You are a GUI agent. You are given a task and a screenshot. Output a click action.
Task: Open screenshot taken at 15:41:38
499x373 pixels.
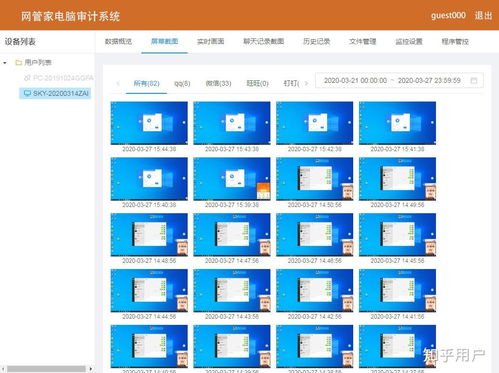397,123
